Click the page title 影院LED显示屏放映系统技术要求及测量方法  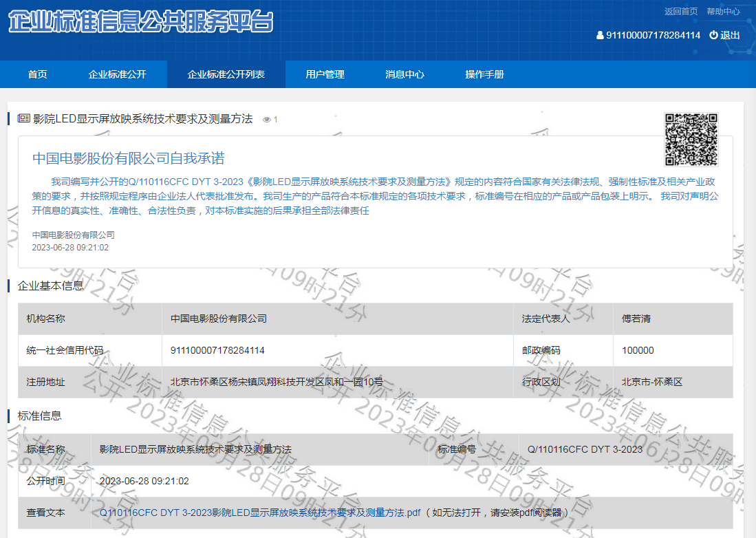pyautogui.click(x=142, y=118)
